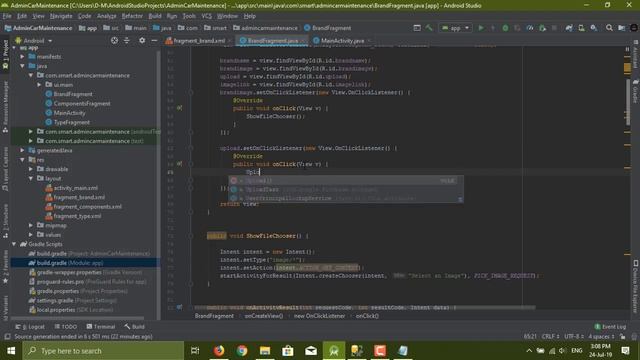
Task: Click the notification center icon
Action: [x=625, y=351]
